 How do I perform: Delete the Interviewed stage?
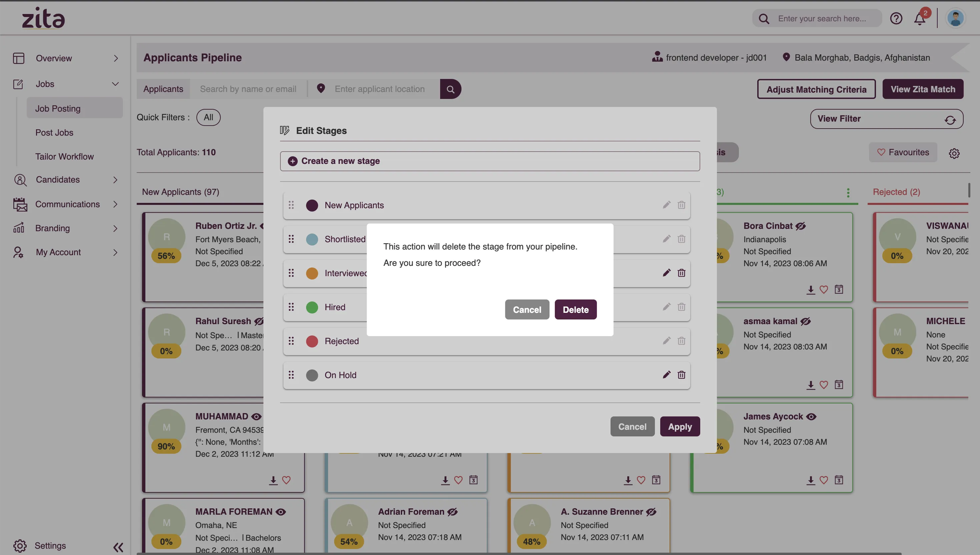pos(681,273)
